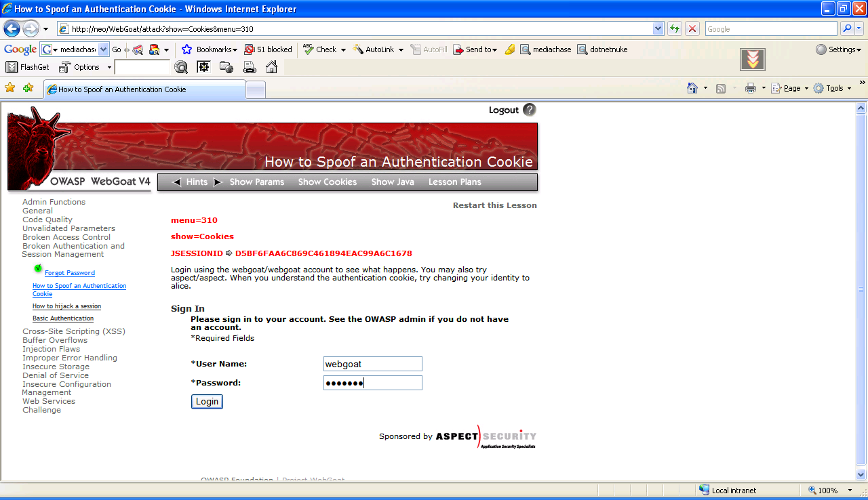
Task: Click the Refresh page icon
Action: click(674, 28)
